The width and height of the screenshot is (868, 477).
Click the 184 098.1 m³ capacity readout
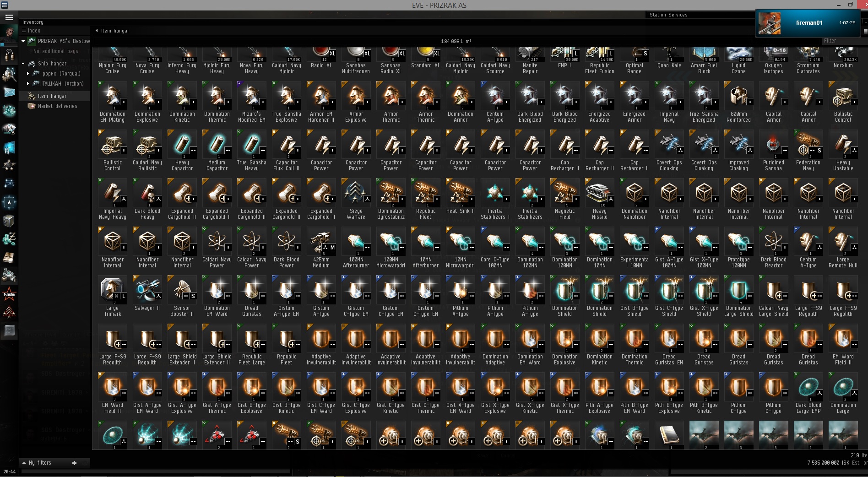pyautogui.click(x=456, y=41)
